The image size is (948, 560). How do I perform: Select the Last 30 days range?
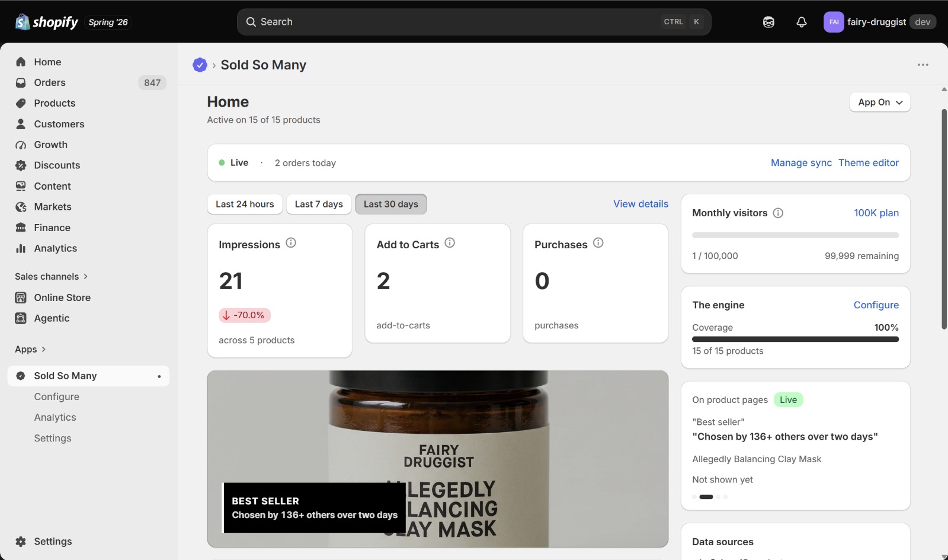coord(391,204)
